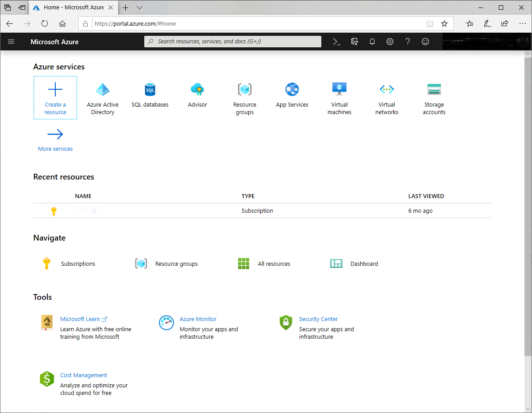
Task: Share this page from the browser toolbar
Action: point(505,23)
